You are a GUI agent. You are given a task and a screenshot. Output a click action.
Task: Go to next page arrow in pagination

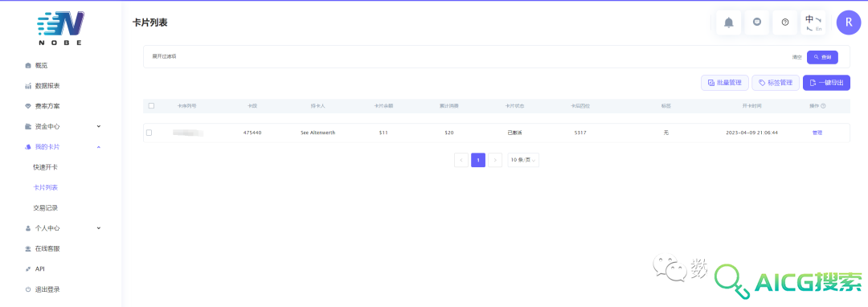[x=495, y=160]
